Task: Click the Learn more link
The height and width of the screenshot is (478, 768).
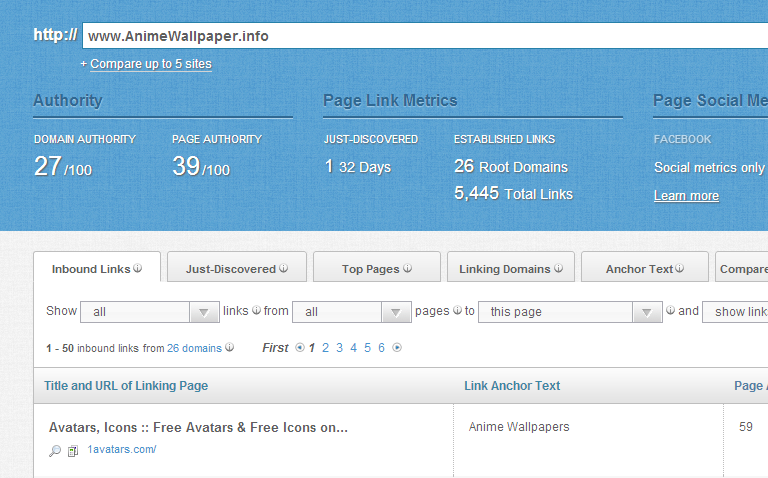Action: 686,196
